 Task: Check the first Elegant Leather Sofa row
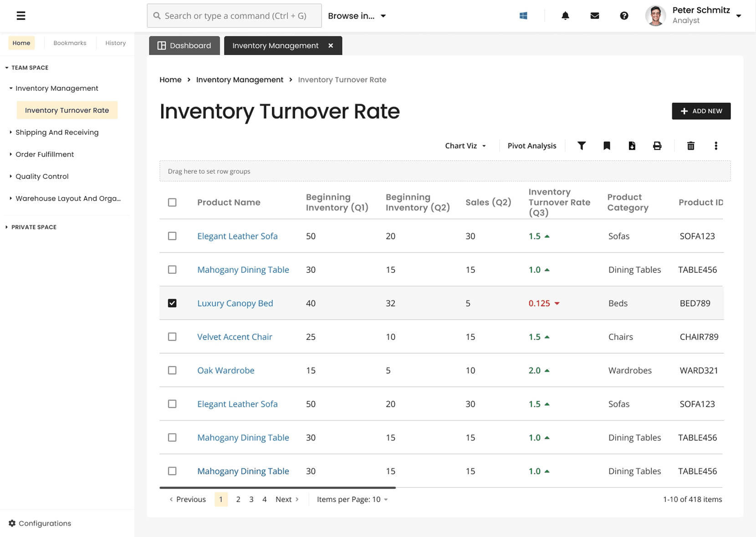coord(172,236)
